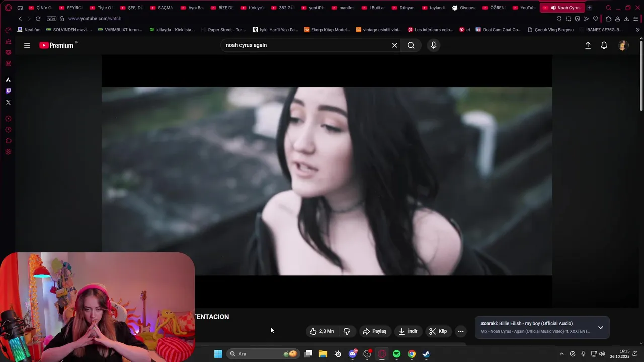644x362 pixels.
Task: Add page to favorites heart icon
Action: coord(596,19)
